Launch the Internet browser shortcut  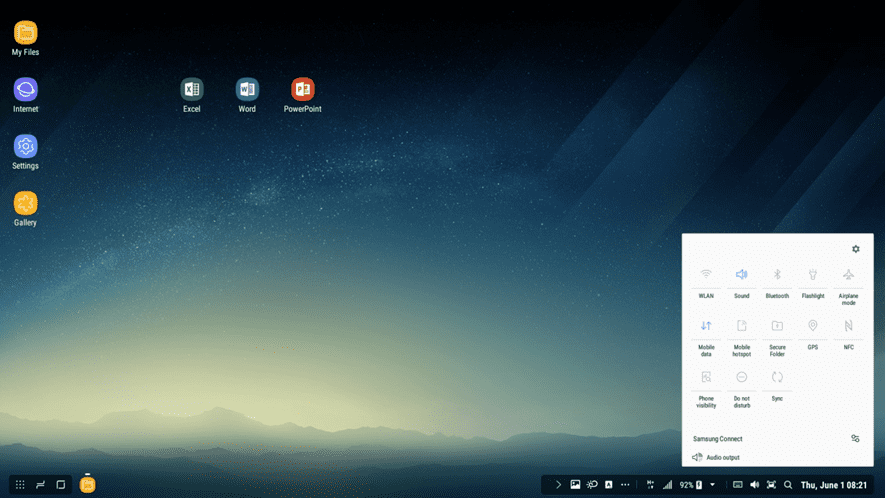pos(26,90)
